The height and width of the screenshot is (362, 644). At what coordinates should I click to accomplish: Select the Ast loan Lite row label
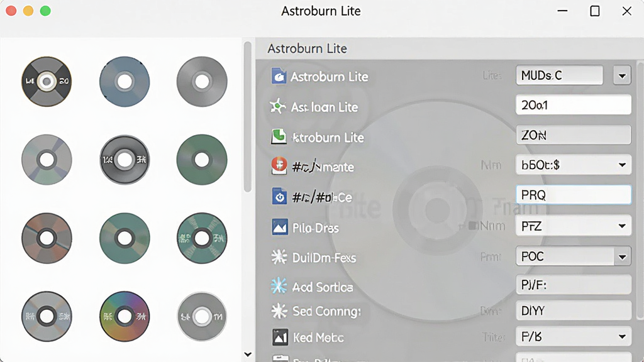pos(325,107)
